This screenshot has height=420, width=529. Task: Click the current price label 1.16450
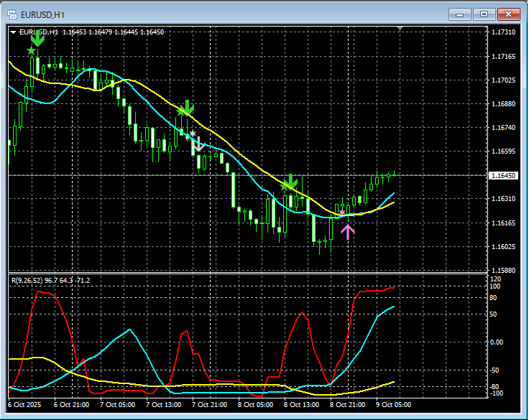click(502, 175)
